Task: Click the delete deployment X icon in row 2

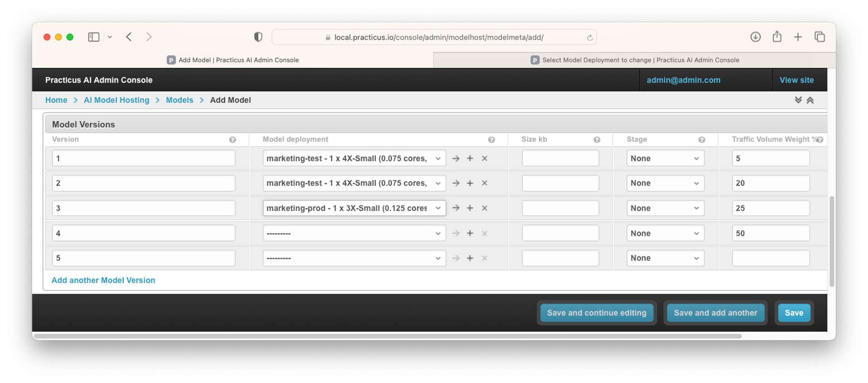Action: (x=484, y=183)
